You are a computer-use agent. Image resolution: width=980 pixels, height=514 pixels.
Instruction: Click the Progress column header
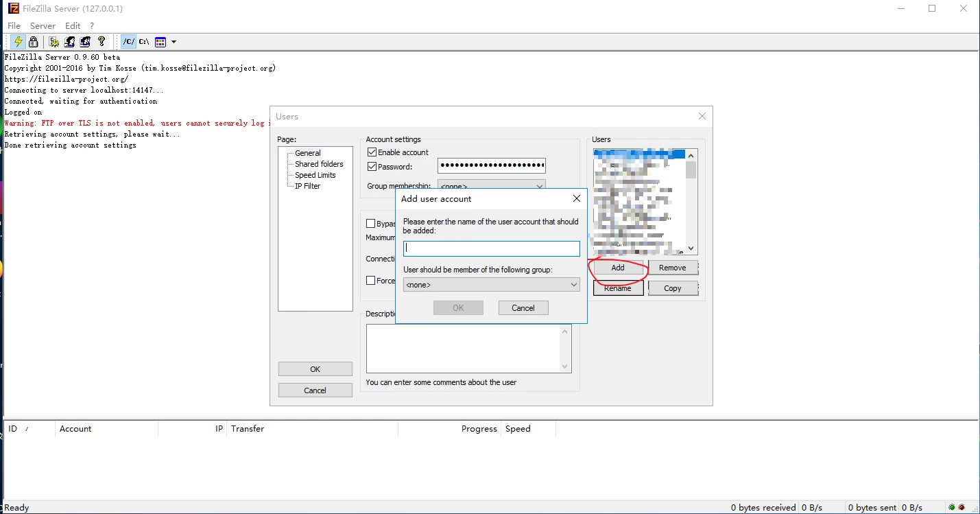tap(449, 429)
